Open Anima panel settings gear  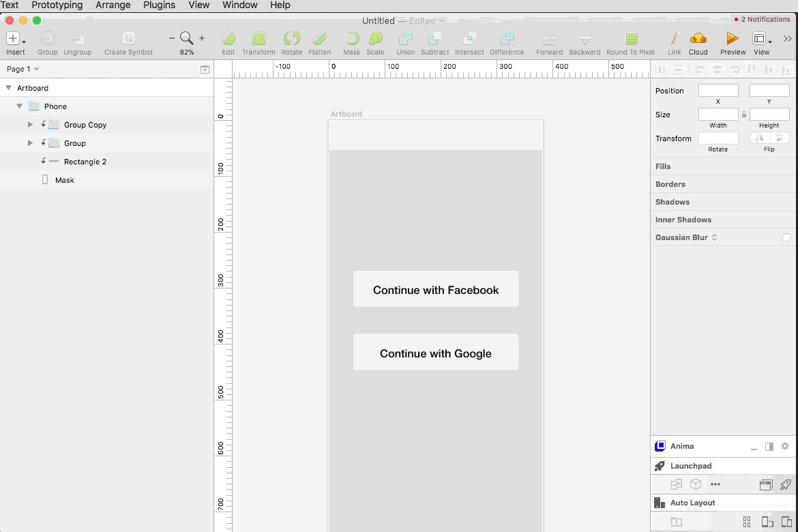point(785,446)
